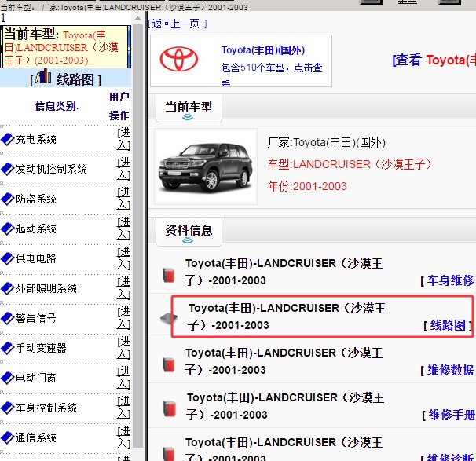Open the 线路图 document link

(448, 325)
